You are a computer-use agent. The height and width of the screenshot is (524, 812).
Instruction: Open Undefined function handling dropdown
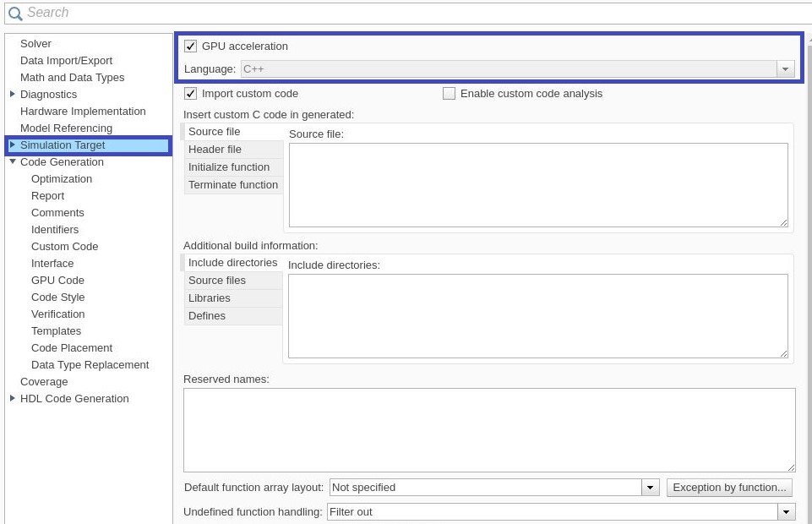click(786, 512)
